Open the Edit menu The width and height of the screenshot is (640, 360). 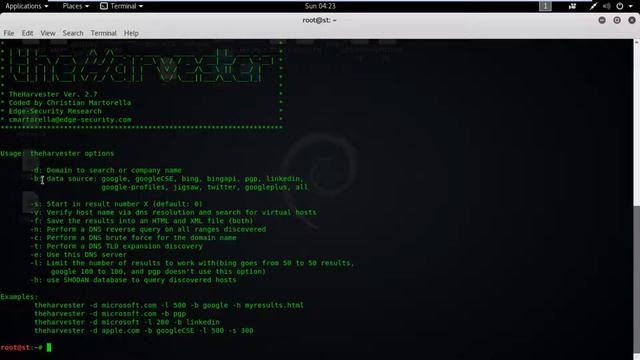[27, 33]
